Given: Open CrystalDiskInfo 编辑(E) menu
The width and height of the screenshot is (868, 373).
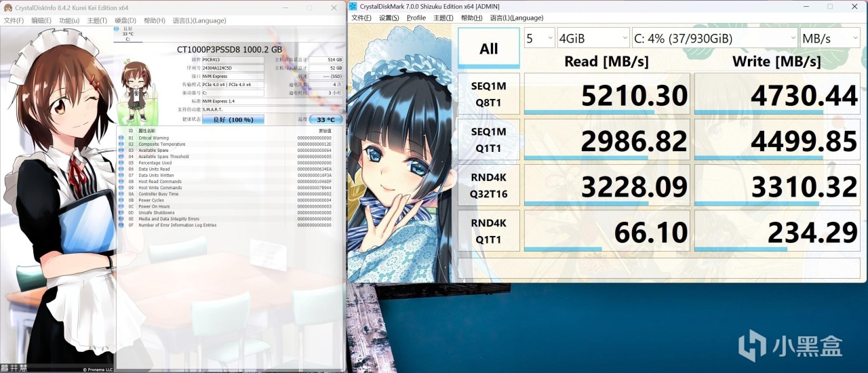Looking at the screenshot, I should click(41, 20).
